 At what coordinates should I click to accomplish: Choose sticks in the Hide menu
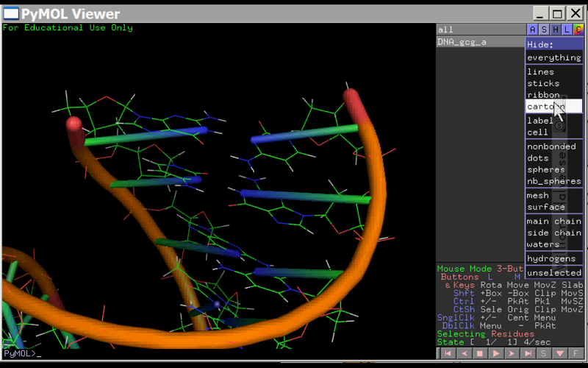pos(554,83)
